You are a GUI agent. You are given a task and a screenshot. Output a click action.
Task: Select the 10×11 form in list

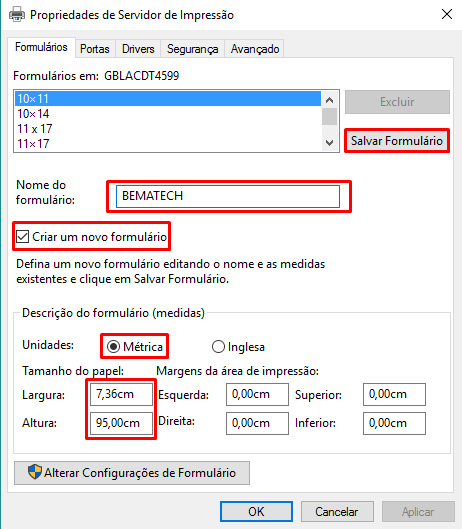(x=168, y=99)
